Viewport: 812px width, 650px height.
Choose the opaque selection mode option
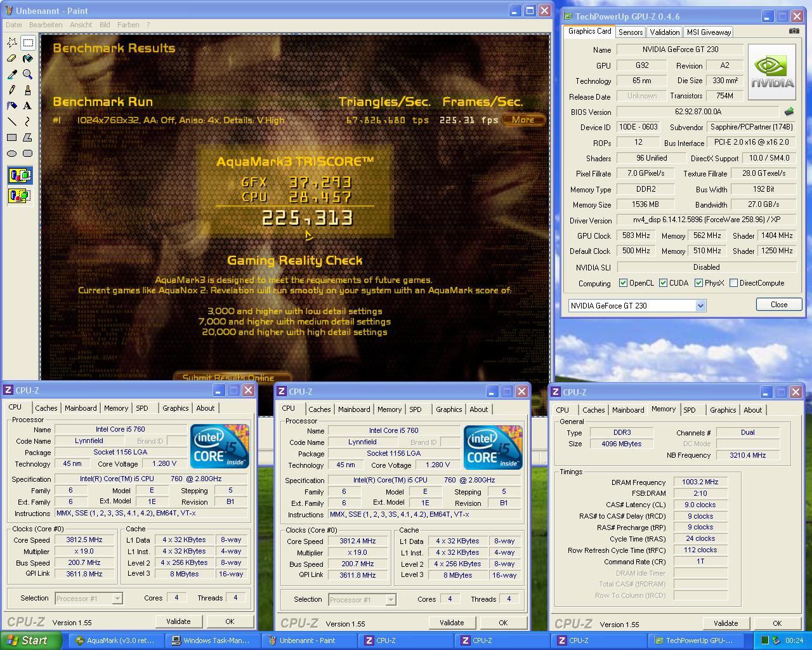tap(20, 175)
